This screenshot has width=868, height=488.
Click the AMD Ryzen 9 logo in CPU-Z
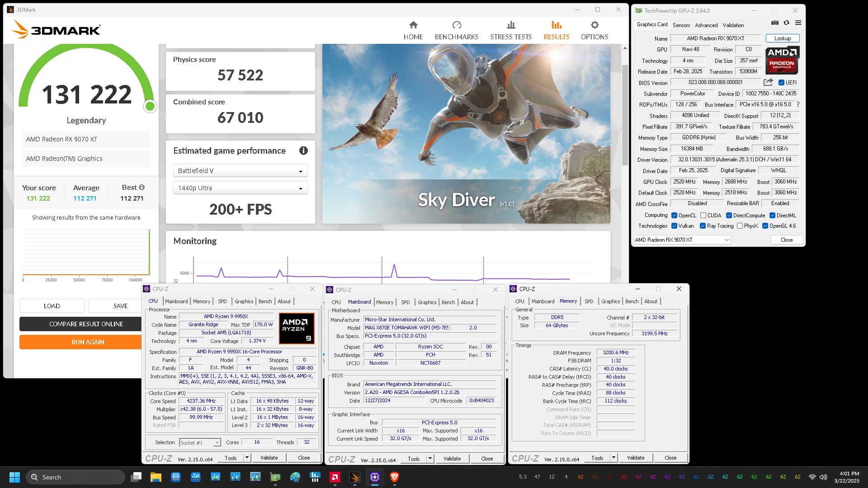tap(297, 328)
